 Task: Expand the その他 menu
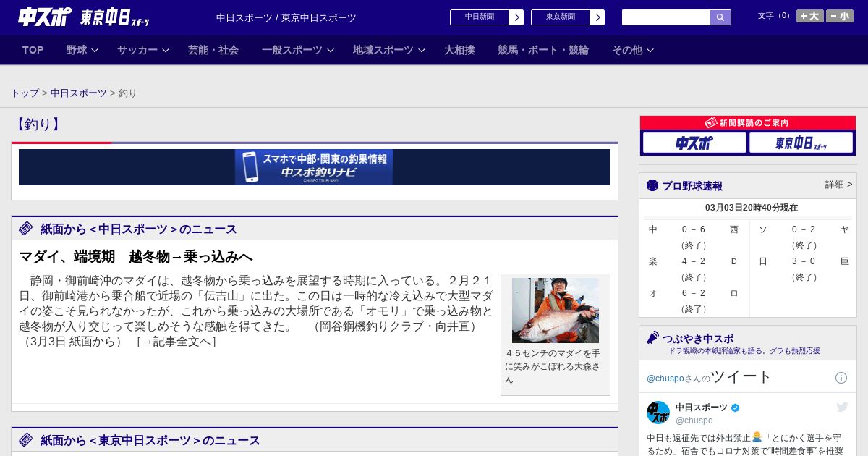point(633,50)
